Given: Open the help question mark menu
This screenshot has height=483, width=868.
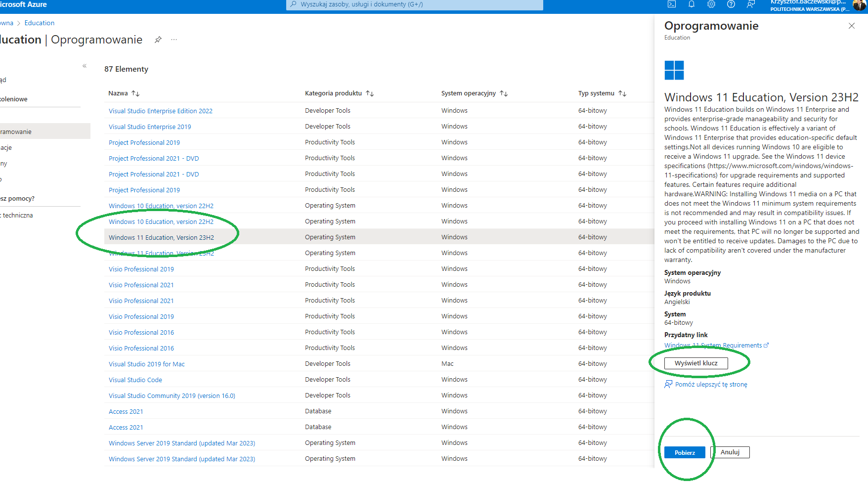Looking at the screenshot, I should pos(731,4).
